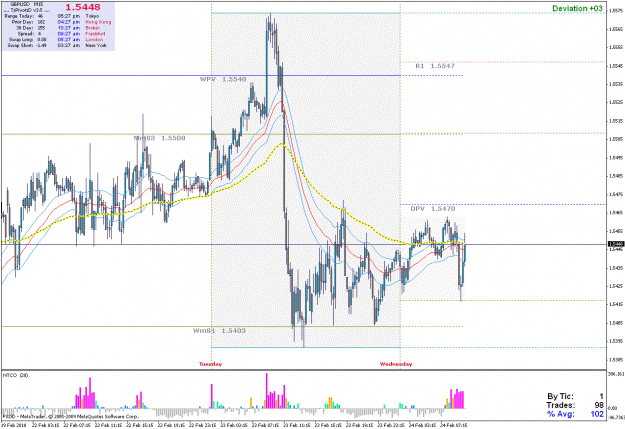The height and width of the screenshot is (429, 625).
Task: Click the blue % Avg: 102 label
Action: (575, 414)
